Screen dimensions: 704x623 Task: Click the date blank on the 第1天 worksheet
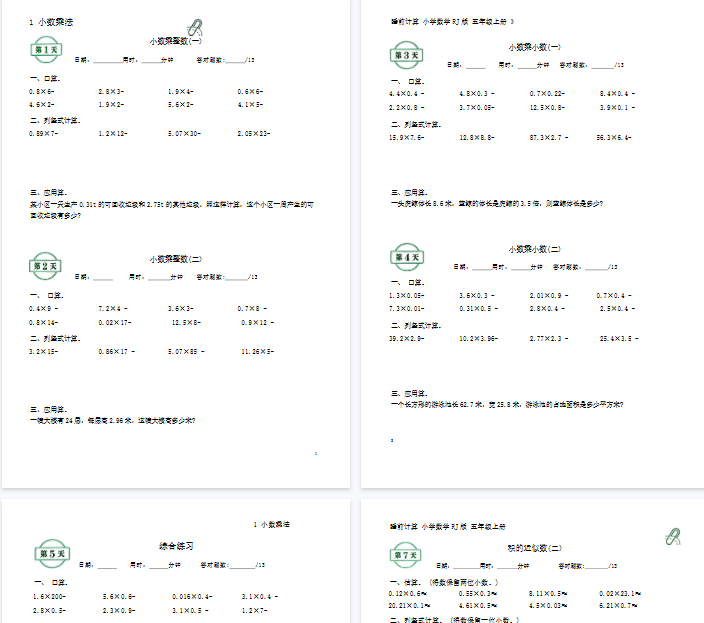(106, 61)
